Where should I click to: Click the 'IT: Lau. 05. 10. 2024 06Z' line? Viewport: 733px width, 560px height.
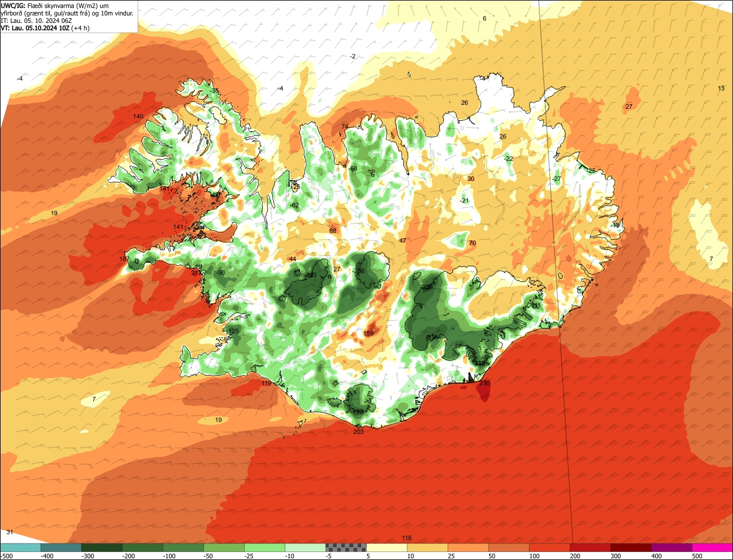tap(37, 20)
